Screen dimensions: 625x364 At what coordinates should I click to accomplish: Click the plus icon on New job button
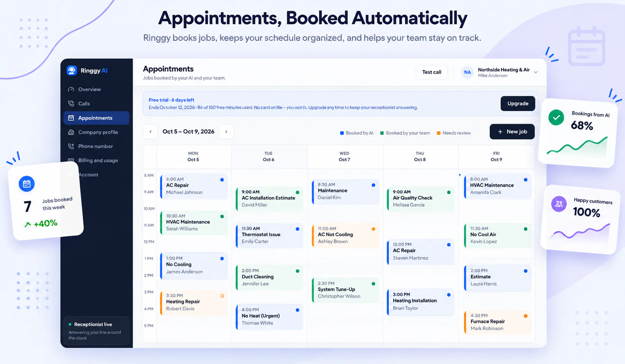tap(500, 132)
